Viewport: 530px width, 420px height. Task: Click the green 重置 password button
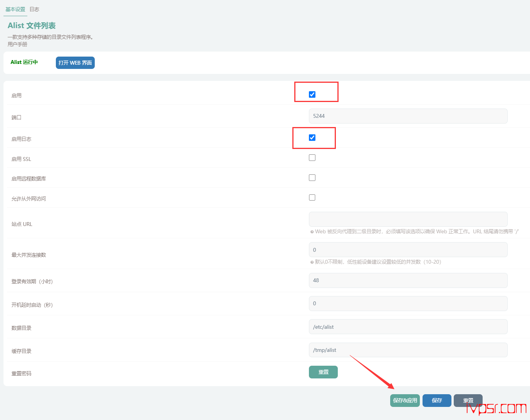[323, 372]
